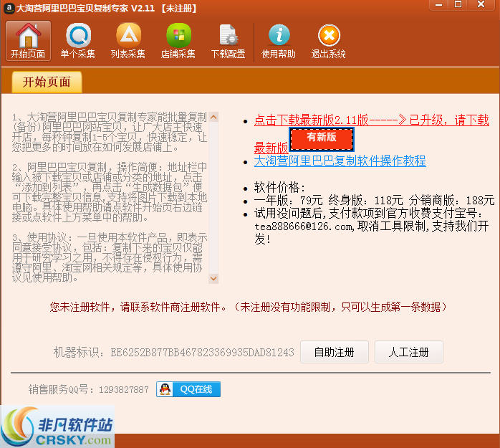The height and width of the screenshot is (448, 500).
Task: Click the 软件价格 heading text
Action: point(279,187)
